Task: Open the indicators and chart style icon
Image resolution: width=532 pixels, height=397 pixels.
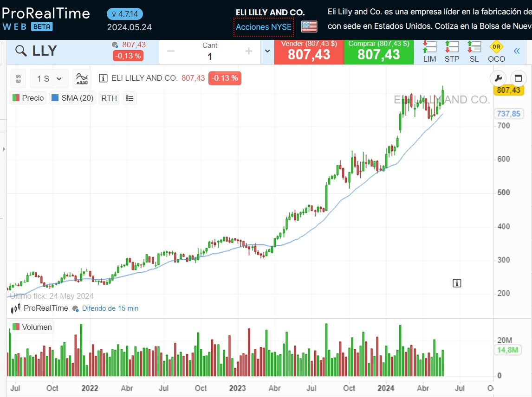Action: [x=82, y=78]
